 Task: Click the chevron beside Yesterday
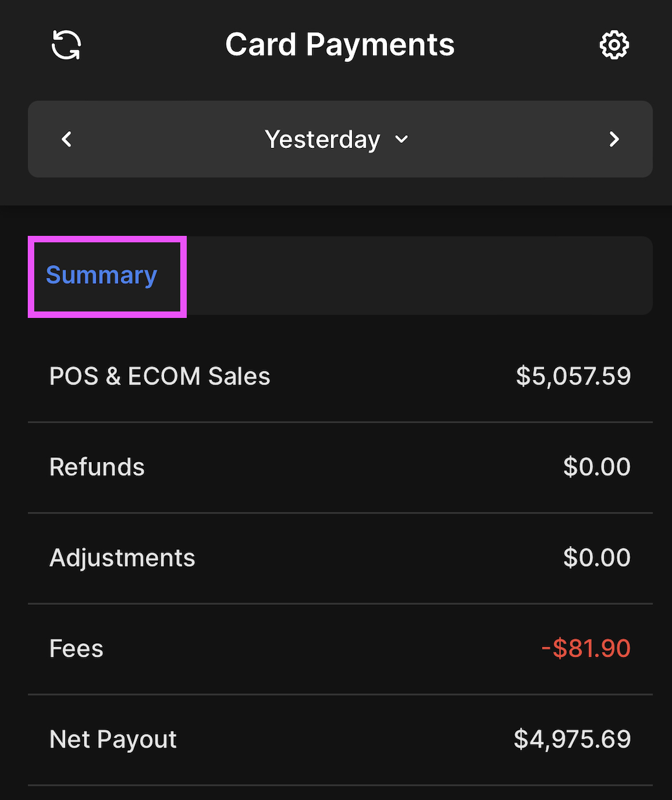[402, 140]
